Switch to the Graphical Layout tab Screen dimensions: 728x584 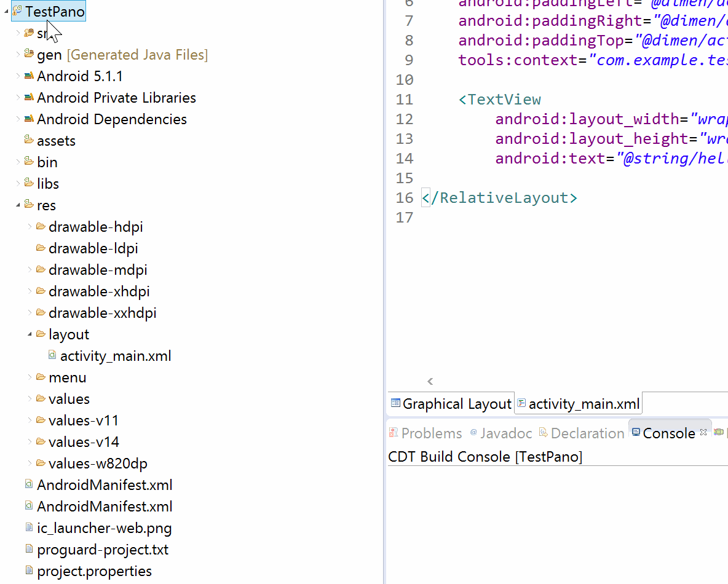click(x=451, y=404)
